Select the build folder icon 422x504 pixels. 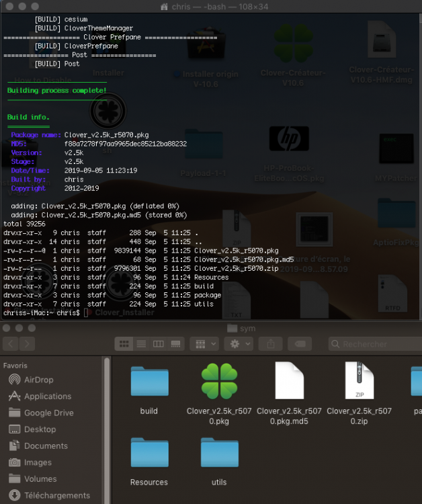[149, 381]
